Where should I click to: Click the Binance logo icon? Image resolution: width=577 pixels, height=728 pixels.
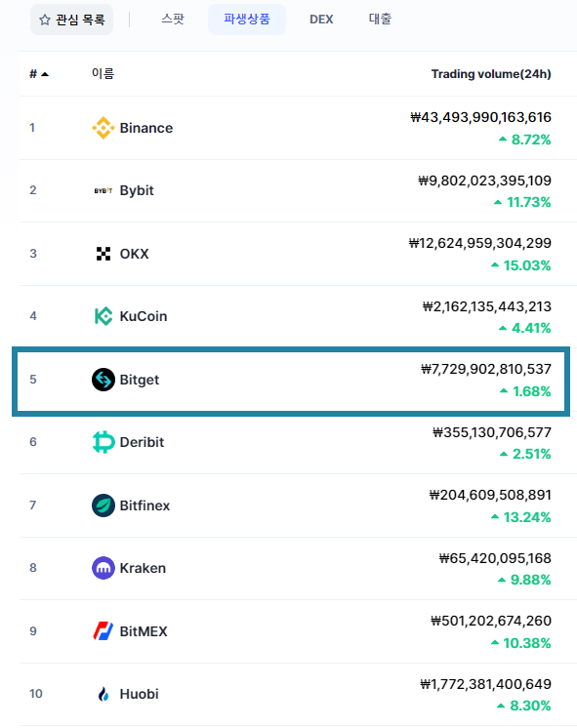103,128
